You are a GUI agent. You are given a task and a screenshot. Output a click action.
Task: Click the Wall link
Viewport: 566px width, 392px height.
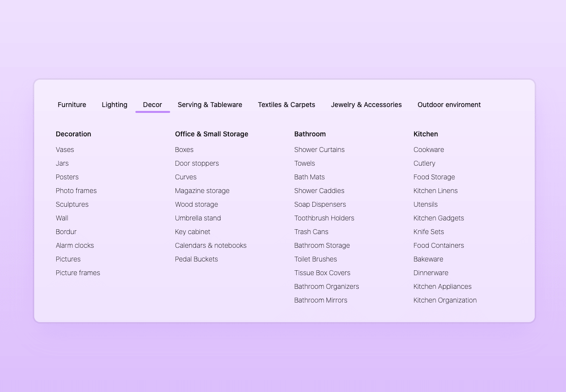pyautogui.click(x=62, y=218)
